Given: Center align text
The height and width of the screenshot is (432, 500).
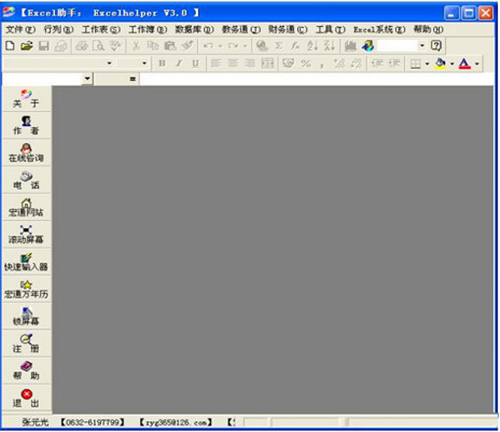Looking at the screenshot, I should coord(233,63).
